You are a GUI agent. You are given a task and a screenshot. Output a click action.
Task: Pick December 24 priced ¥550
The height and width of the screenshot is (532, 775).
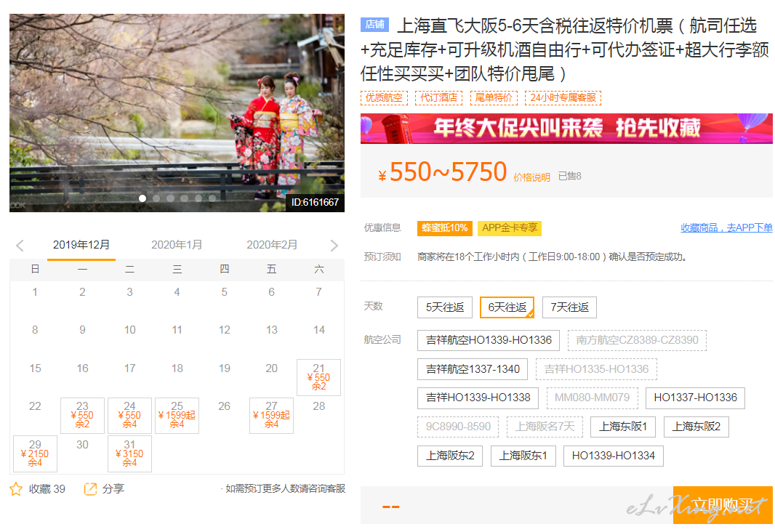[x=129, y=416]
